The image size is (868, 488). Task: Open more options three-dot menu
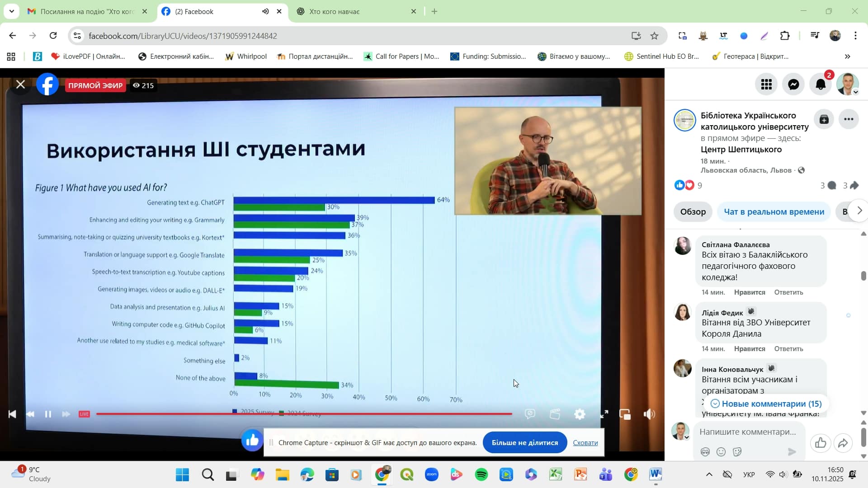[849, 119]
